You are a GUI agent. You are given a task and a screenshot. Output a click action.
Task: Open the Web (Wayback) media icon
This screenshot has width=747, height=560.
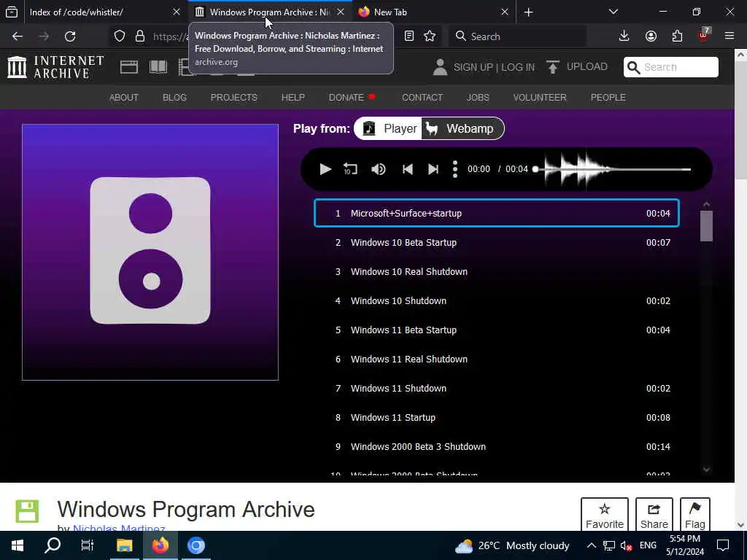[128, 67]
